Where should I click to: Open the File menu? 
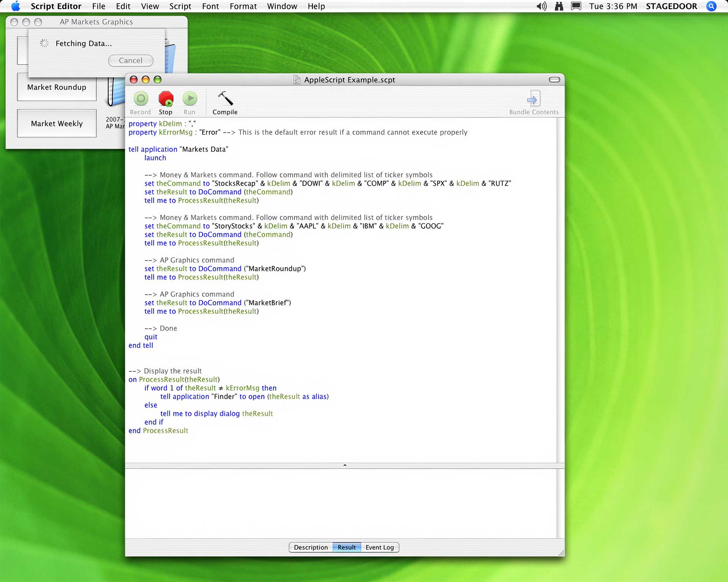(x=99, y=6)
